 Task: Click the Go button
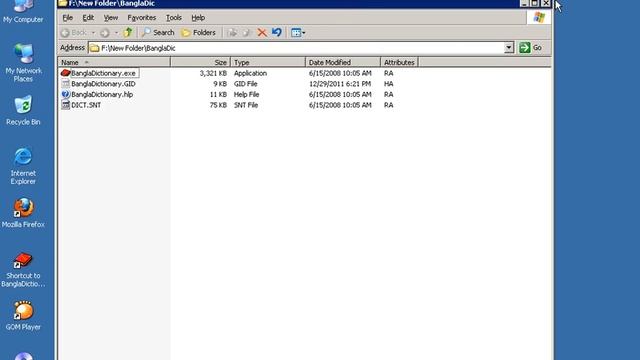click(x=531, y=48)
